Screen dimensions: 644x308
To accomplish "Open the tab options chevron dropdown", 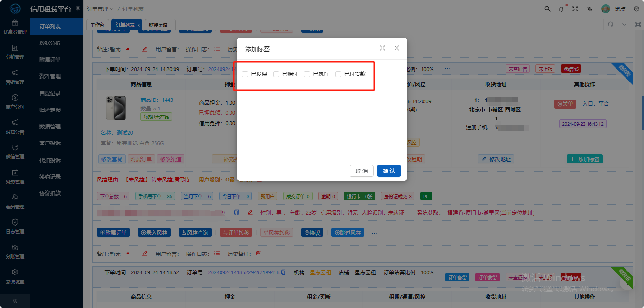I will click(624, 24).
